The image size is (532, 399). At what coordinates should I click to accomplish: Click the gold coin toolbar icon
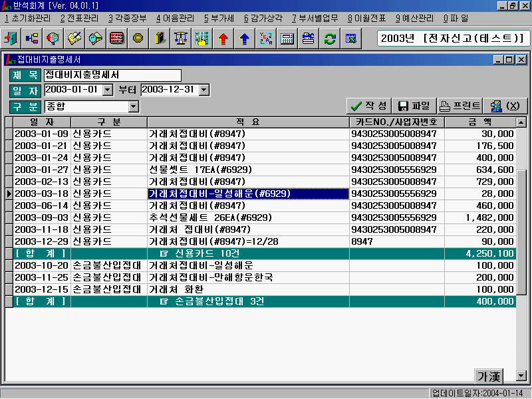coord(138,39)
